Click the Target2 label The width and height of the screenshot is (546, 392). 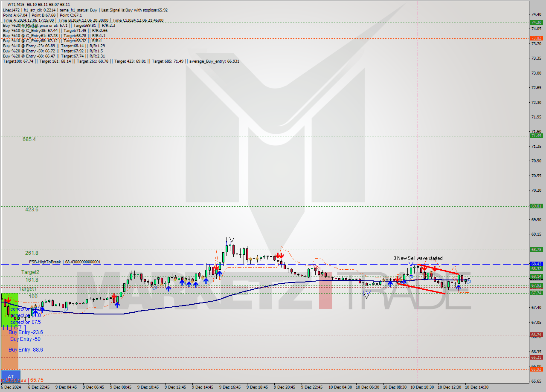30,272
